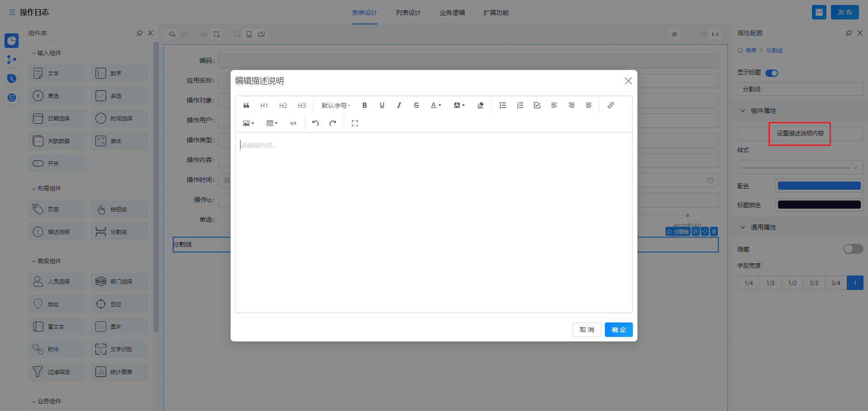Click the eraser clear-format icon
The height and width of the screenshot is (411, 868).
(481, 105)
